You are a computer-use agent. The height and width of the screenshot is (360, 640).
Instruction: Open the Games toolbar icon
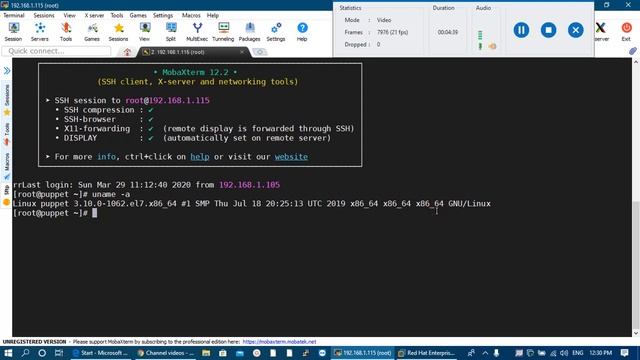[x=92, y=32]
